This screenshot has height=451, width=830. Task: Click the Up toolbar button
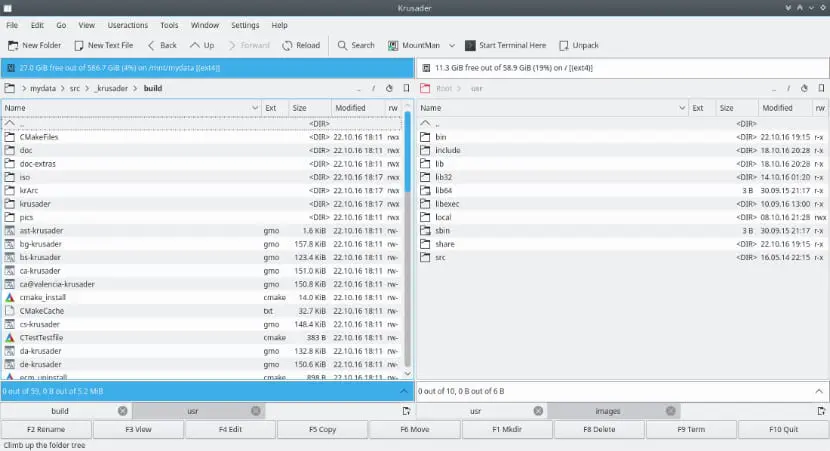202,46
